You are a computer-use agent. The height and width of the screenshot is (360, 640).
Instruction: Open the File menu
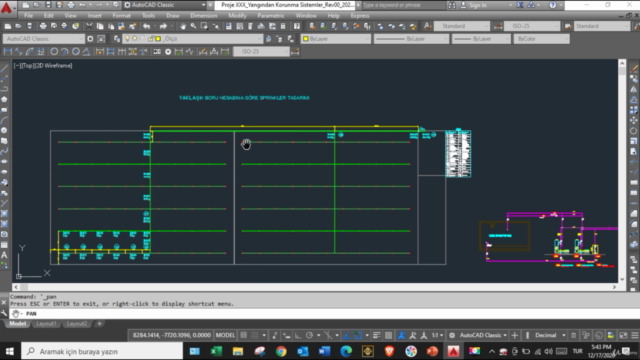[29, 16]
